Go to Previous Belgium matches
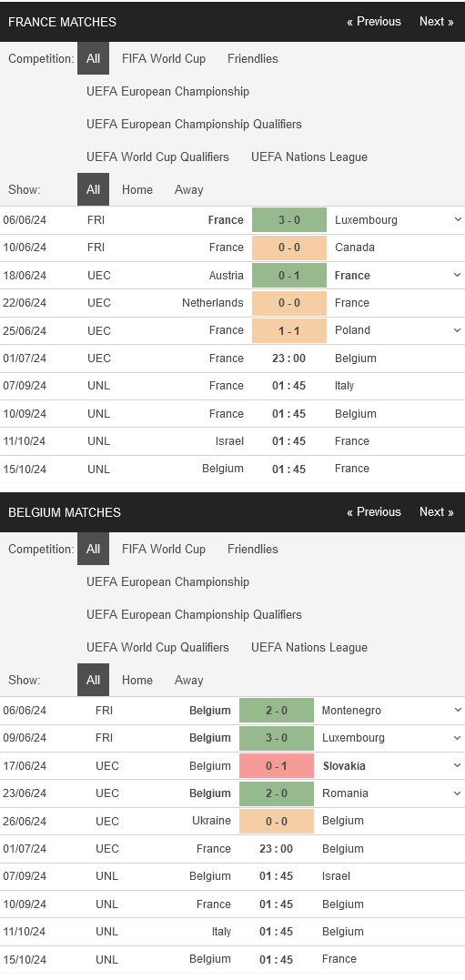The width and height of the screenshot is (465, 980). point(374,512)
